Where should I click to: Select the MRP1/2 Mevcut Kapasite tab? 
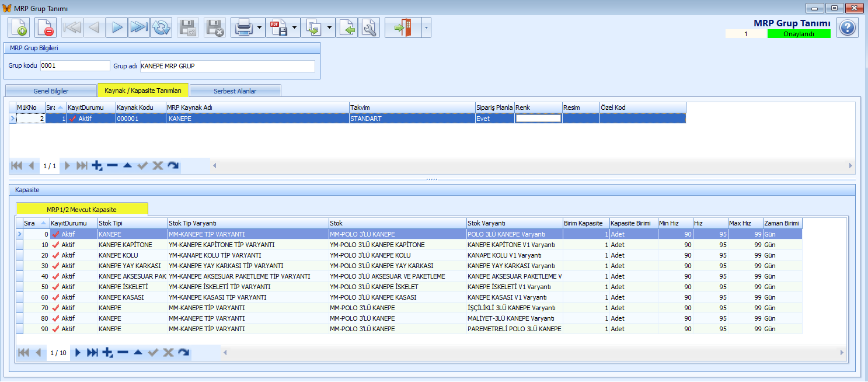[x=82, y=209]
